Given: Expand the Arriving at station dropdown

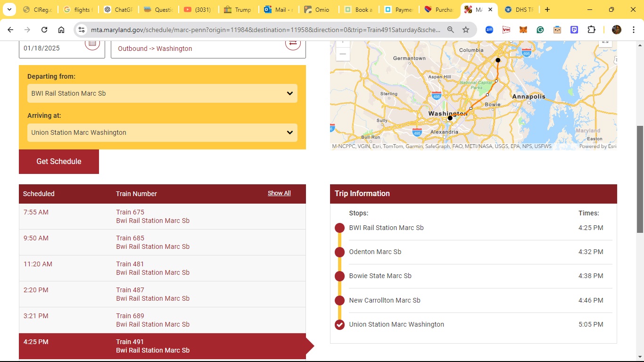Looking at the screenshot, I should (162, 132).
